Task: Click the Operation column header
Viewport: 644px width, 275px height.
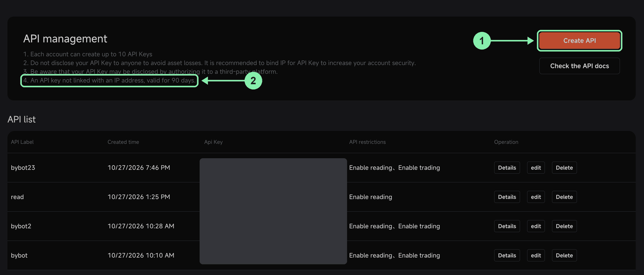Action: pyautogui.click(x=506, y=142)
